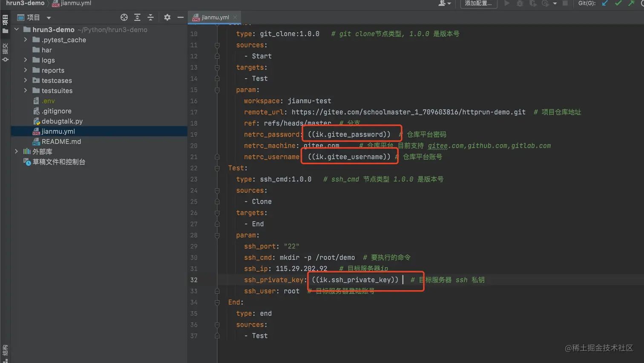Image resolution: width=644 pixels, height=363 pixels.
Task: Expand the .pytest_cache folder
Action: click(26, 40)
